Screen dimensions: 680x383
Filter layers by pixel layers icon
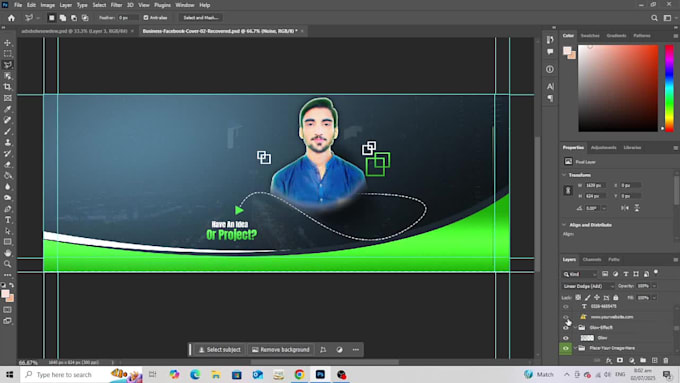pos(605,274)
